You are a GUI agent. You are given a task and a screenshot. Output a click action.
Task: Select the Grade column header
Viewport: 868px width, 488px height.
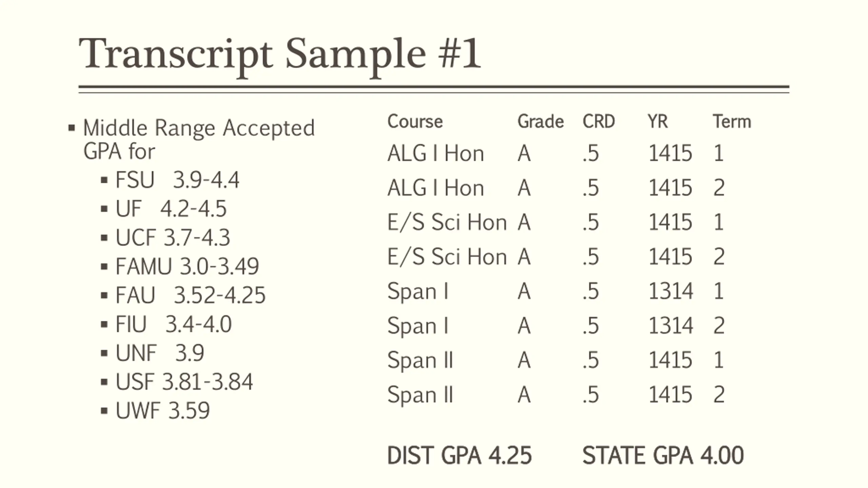(540, 121)
